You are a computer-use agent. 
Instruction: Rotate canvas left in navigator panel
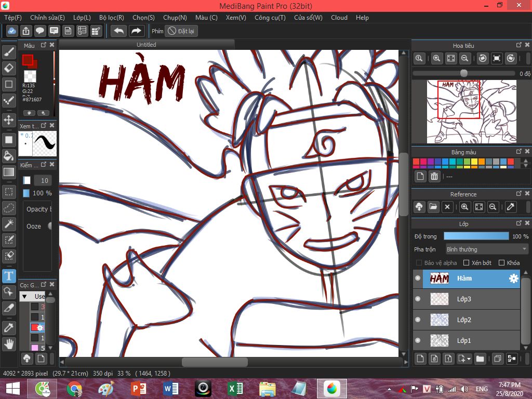(483, 58)
